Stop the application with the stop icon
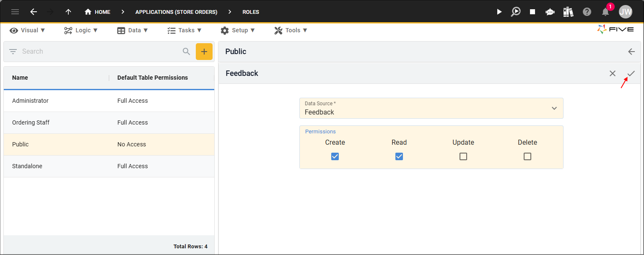644x255 pixels. [x=532, y=12]
